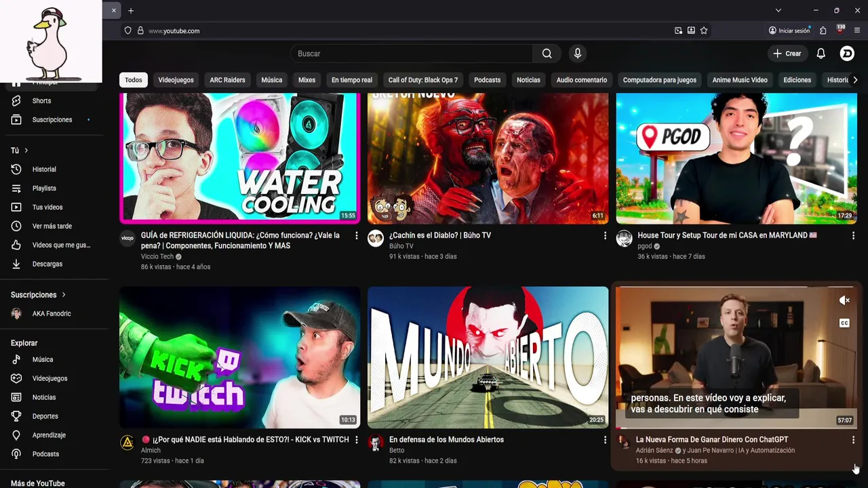Select the Mixes filter chip

(307, 80)
